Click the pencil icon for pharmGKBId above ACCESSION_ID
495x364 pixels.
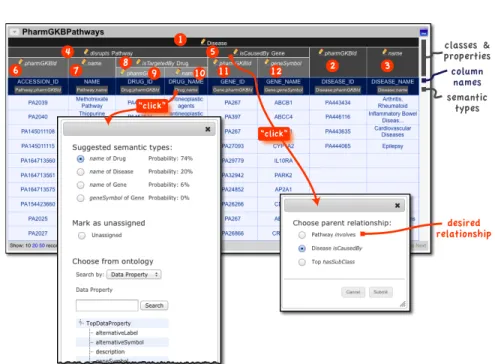coord(20,62)
